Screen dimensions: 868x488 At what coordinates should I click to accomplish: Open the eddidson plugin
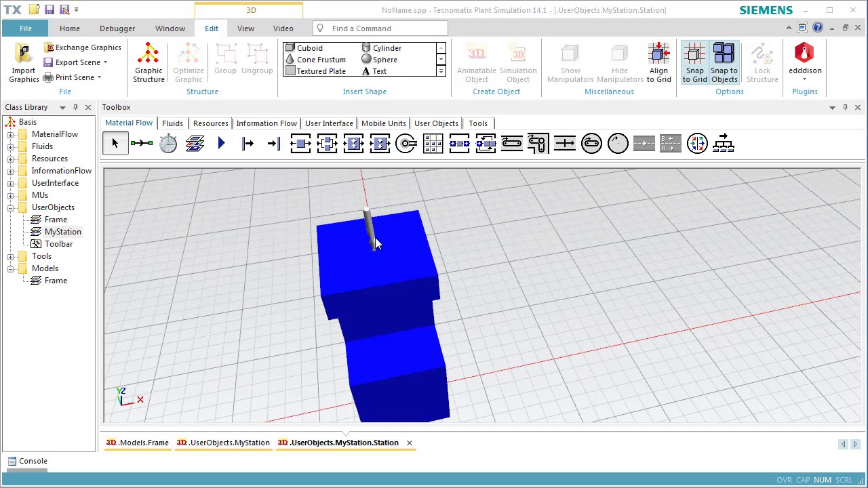pos(804,61)
